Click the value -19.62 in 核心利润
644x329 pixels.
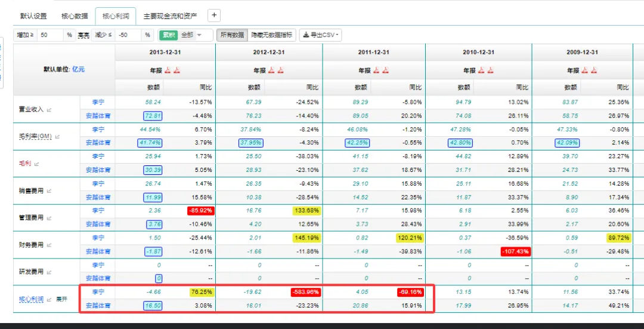[253, 292]
